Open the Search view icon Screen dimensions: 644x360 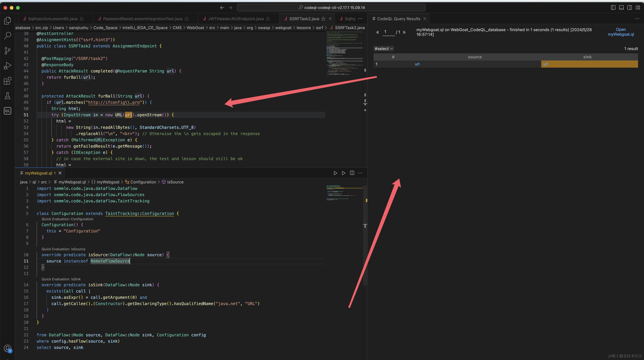7,36
